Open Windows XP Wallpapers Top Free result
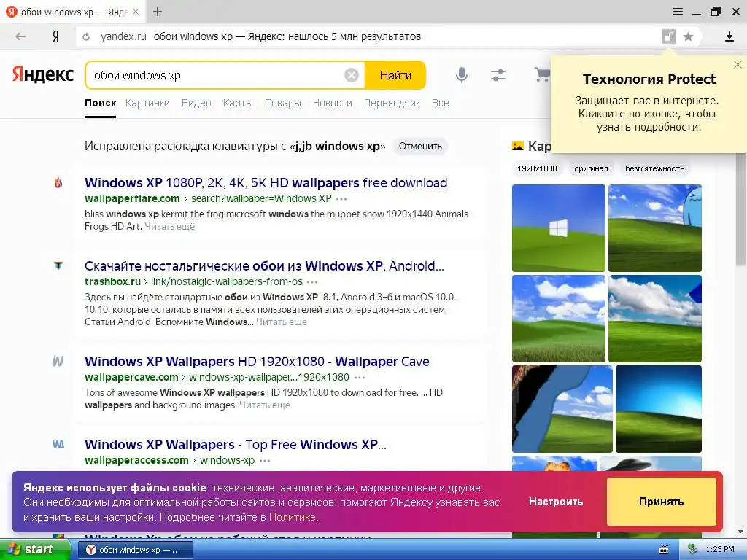747x560 pixels. (x=236, y=444)
